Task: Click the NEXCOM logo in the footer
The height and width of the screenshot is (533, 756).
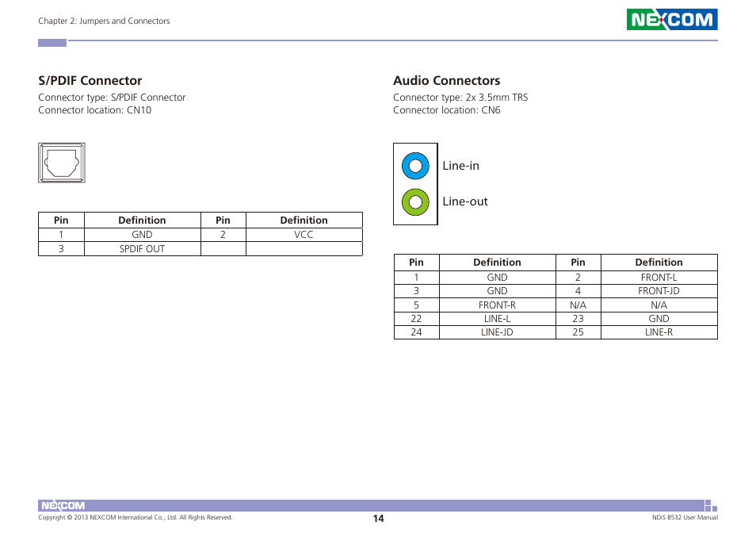Action: tap(63, 505)
